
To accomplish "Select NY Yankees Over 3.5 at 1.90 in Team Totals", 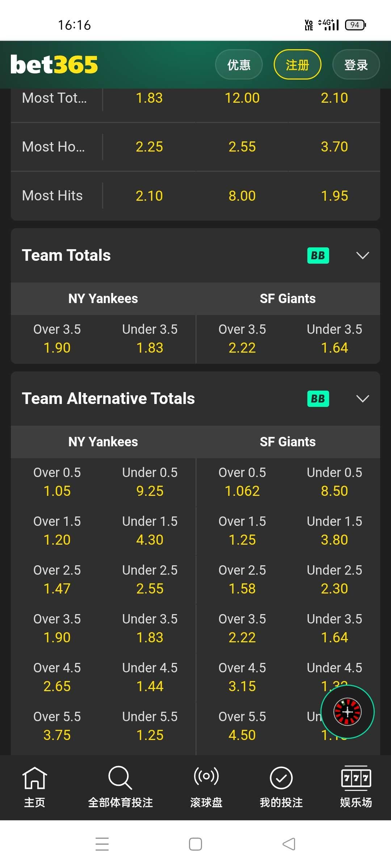I will (57, 339).
